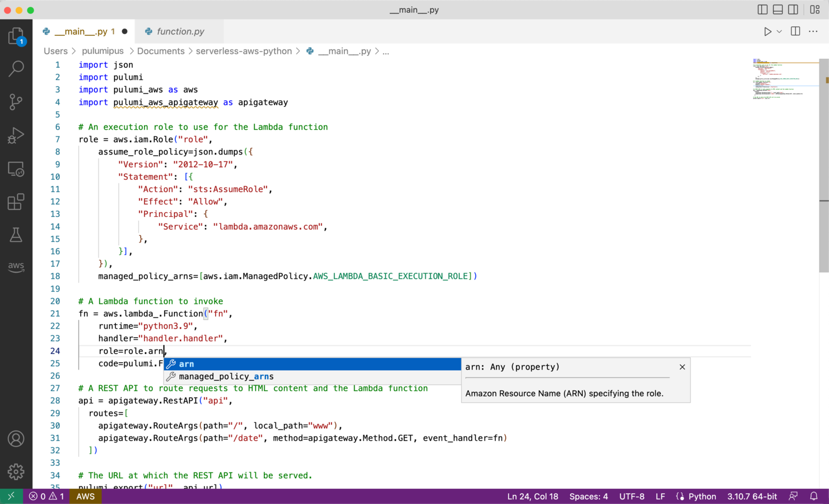Toggle the primary side bar
This screenshot has width=829, height=504.
tap(762, 10)
